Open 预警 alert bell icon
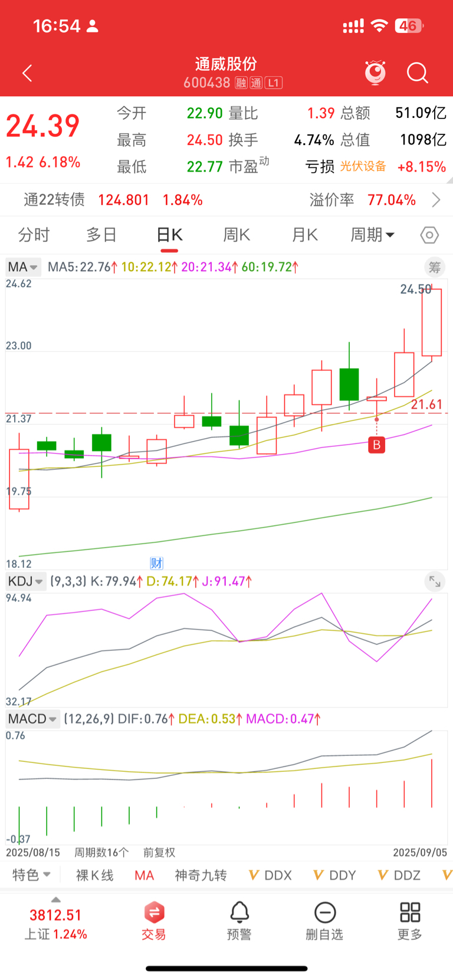The height and width of the screenshot is (980, 453). tap(239, 920)
